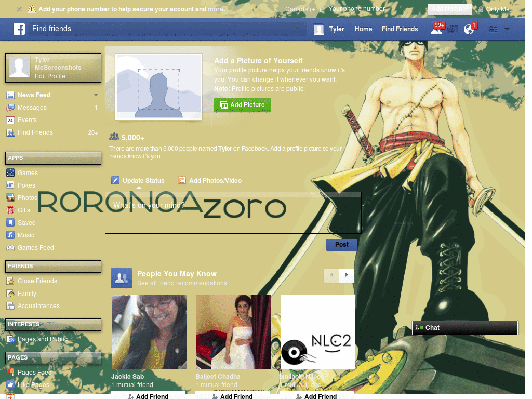Open the Only Me privacy selector

coord(494,9)
